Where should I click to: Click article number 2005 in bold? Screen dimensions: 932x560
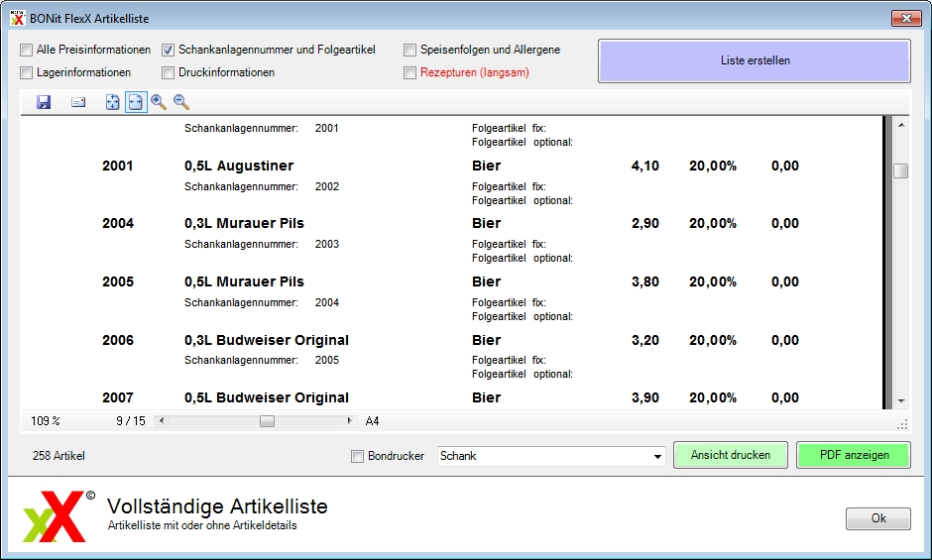pyautogui.click(x=118, y=281)
